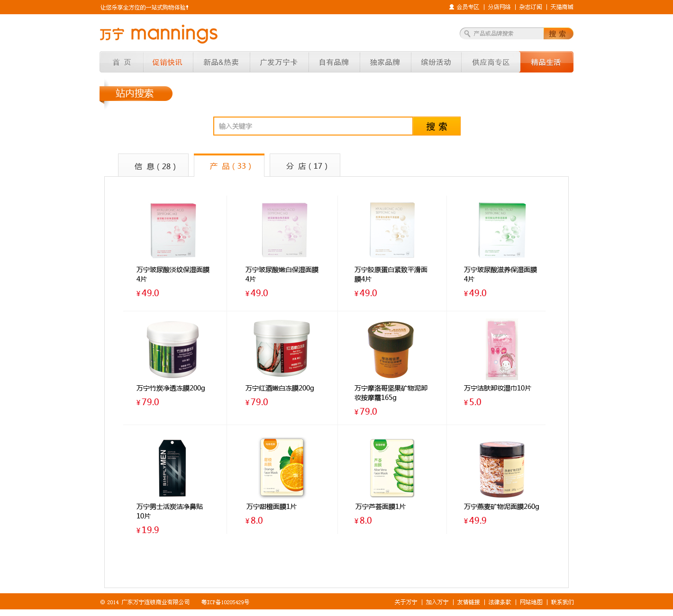Open the 天猫商城 link
This screenshot has width=673, height=616.
tap(562, 7)
